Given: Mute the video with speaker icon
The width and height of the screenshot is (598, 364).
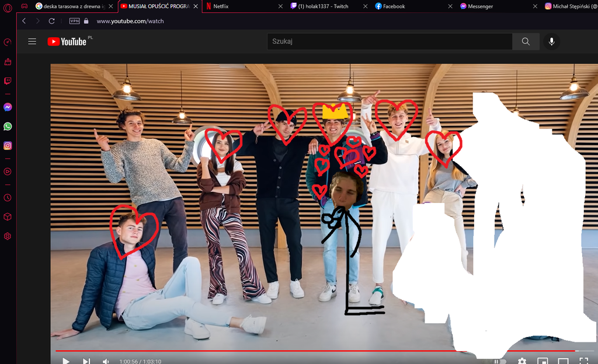Looking at the screenshot, I should 106,361.
